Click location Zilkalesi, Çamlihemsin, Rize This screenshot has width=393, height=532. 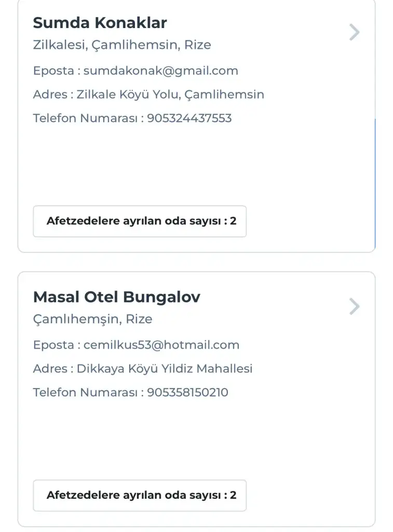point(122,45)
